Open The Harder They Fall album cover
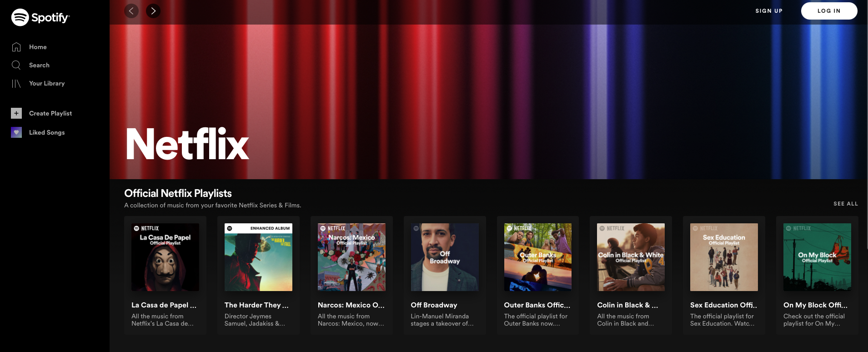868x352 pixels. click(258, 257)
